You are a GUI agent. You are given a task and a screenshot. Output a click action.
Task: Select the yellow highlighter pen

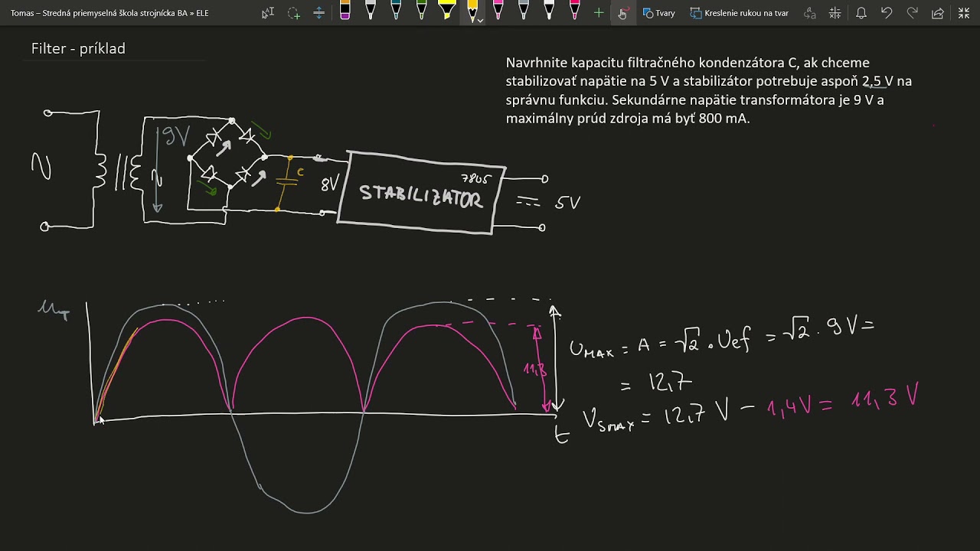tap(446, 11)
